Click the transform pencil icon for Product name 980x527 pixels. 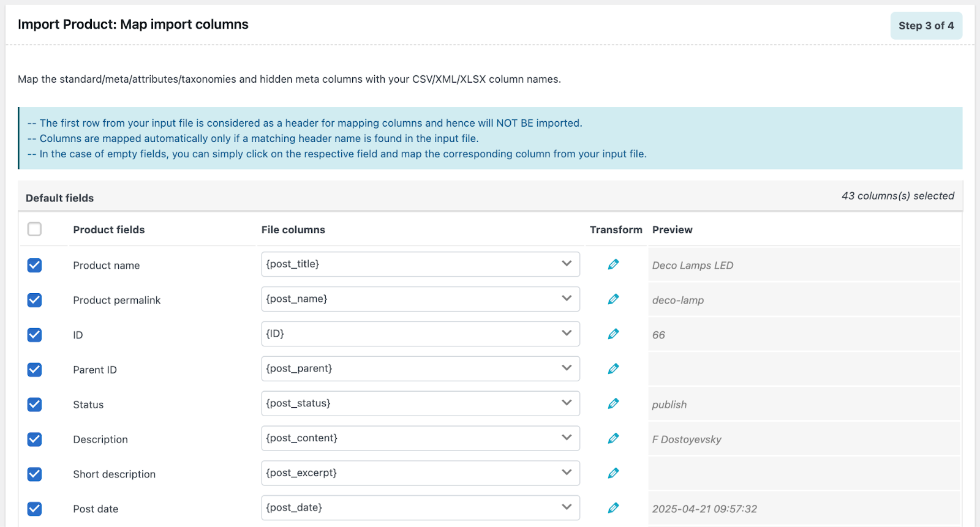(613, 264)
